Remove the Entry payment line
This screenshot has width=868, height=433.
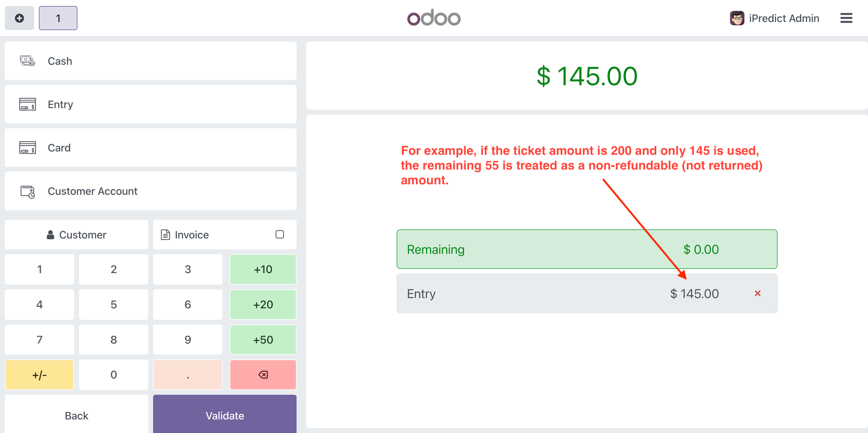757,294
